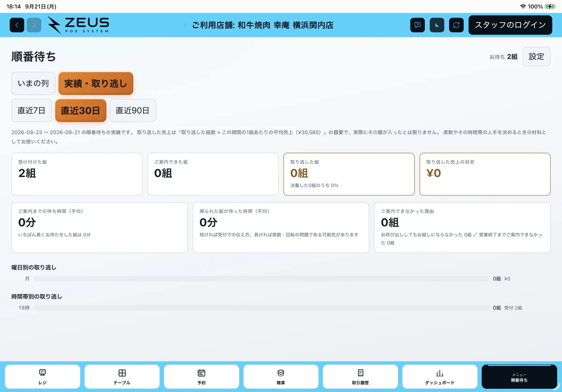The height and width of the screenshot is (392, 562).
Task: Click the 取り逃した売上の目安 card
Action: pos(485,174)
